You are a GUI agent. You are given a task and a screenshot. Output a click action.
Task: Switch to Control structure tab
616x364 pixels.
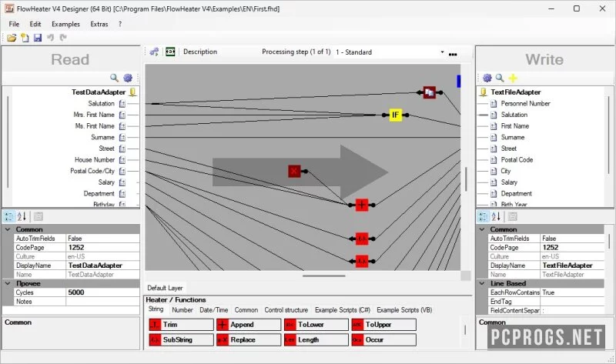(286, 310)
